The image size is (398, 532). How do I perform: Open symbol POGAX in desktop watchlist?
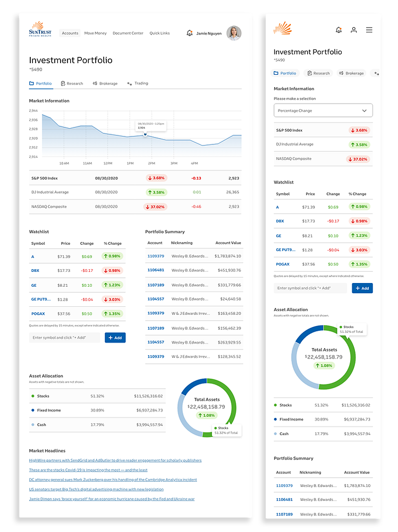(x=38, y=314)
